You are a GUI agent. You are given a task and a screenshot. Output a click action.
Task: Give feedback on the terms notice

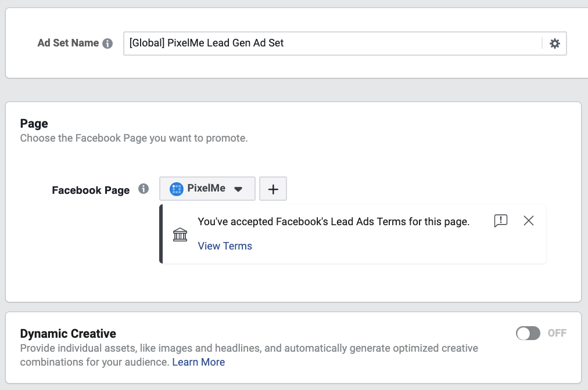click(501, 221)
